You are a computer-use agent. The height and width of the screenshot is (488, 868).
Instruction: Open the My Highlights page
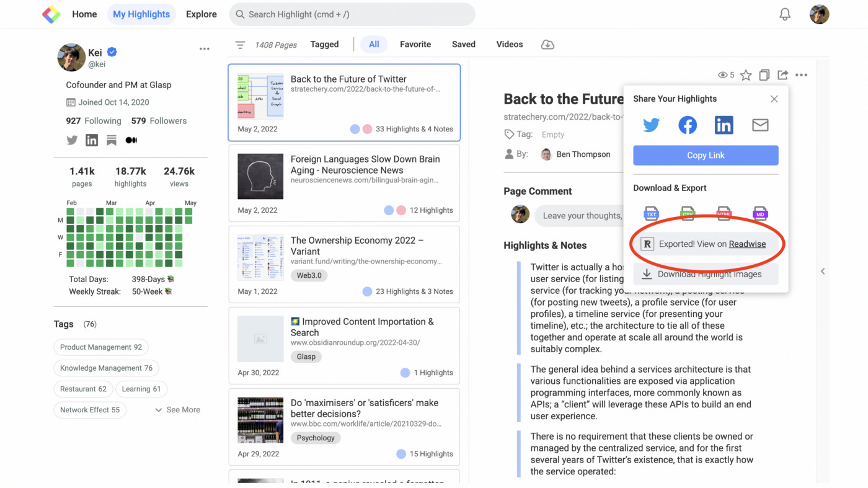(x=141, y=14)
